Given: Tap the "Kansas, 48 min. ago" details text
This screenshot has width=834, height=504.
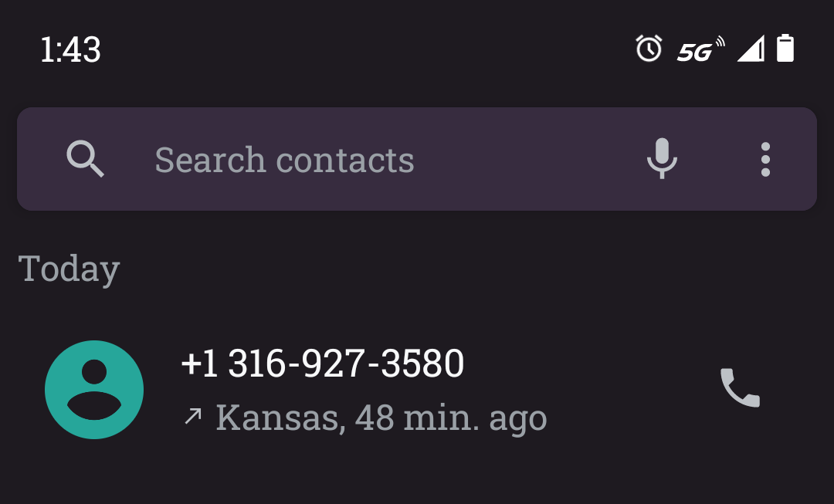Looking at the screenshot, I should click(381, 418).
